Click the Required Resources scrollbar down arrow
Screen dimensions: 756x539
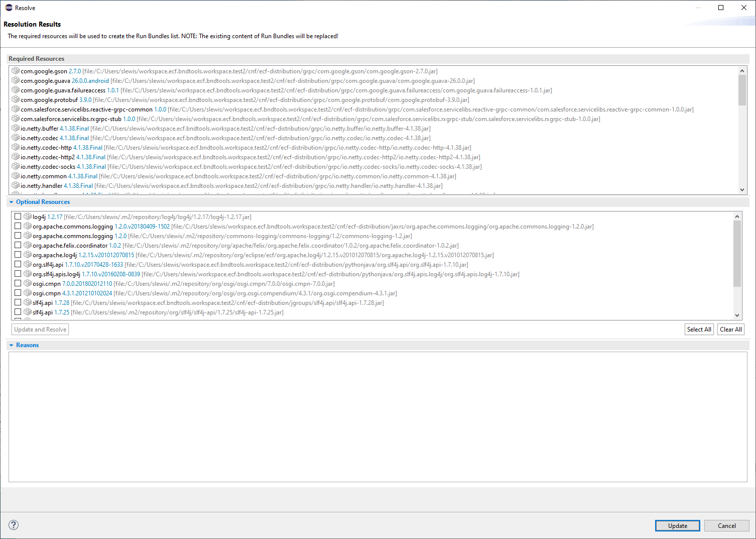tap(742, 189)
